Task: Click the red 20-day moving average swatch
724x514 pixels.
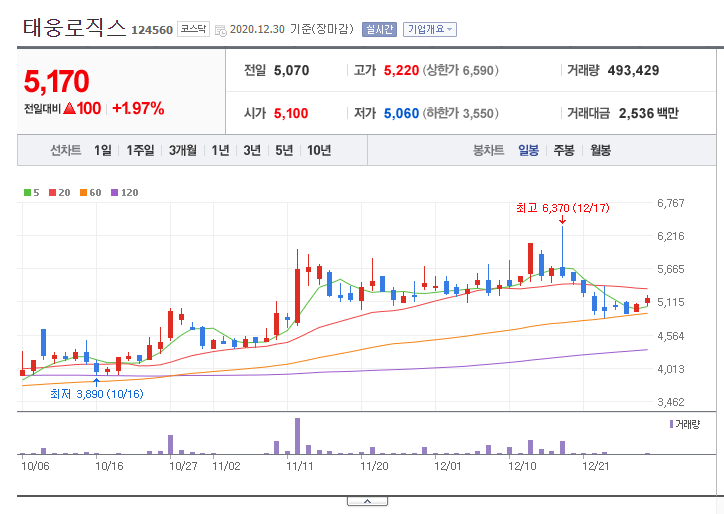Action: (x=52, y=193)
